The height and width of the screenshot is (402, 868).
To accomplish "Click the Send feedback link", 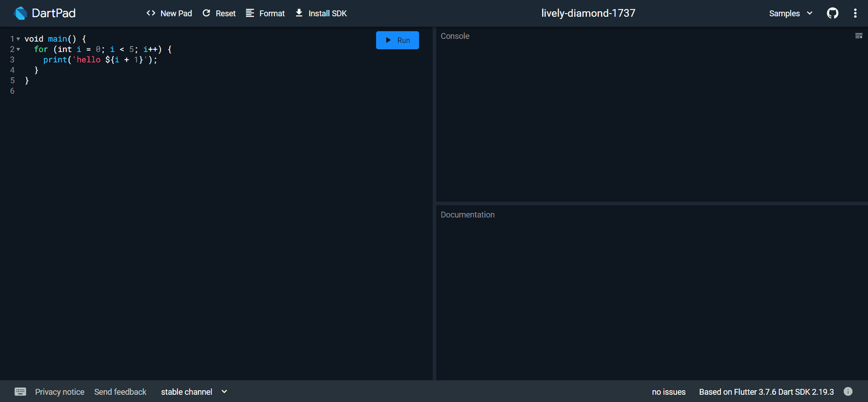I will click(x=120, y=392).
